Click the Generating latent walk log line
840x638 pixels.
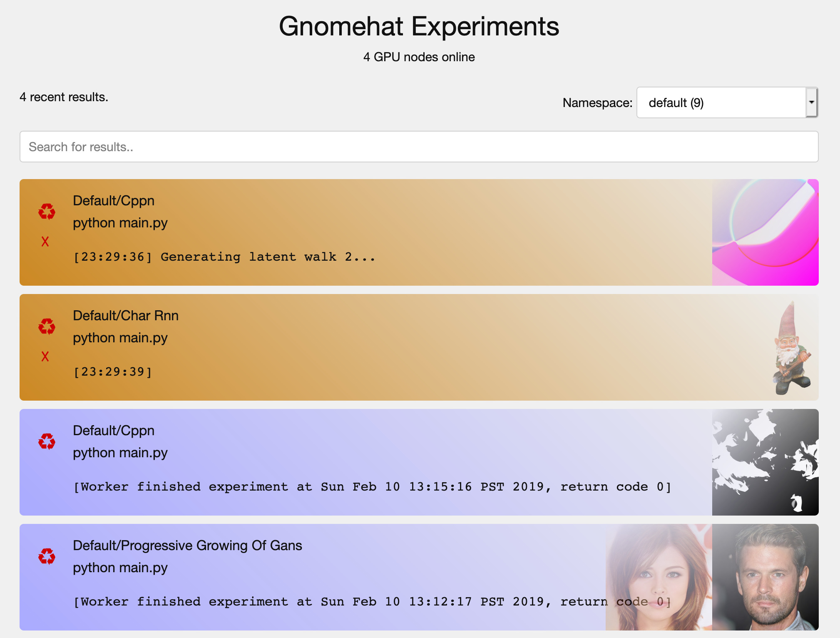(224, 257)
